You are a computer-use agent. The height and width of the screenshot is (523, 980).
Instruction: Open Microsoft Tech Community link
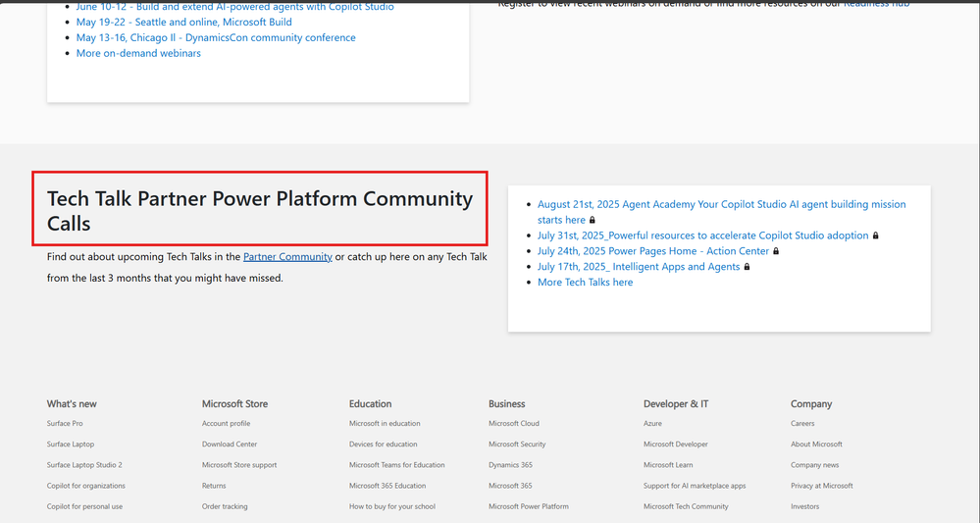686,506
